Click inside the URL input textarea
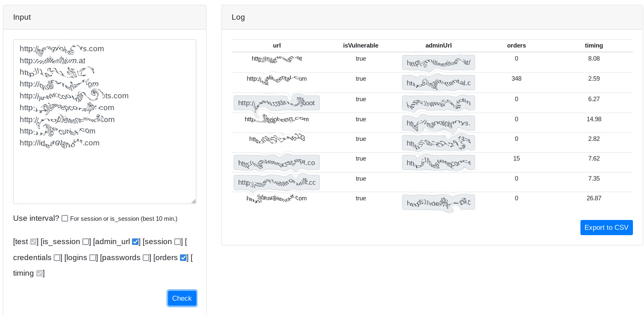This screenshot has width=644, height=315. click(x=105, y=176)
